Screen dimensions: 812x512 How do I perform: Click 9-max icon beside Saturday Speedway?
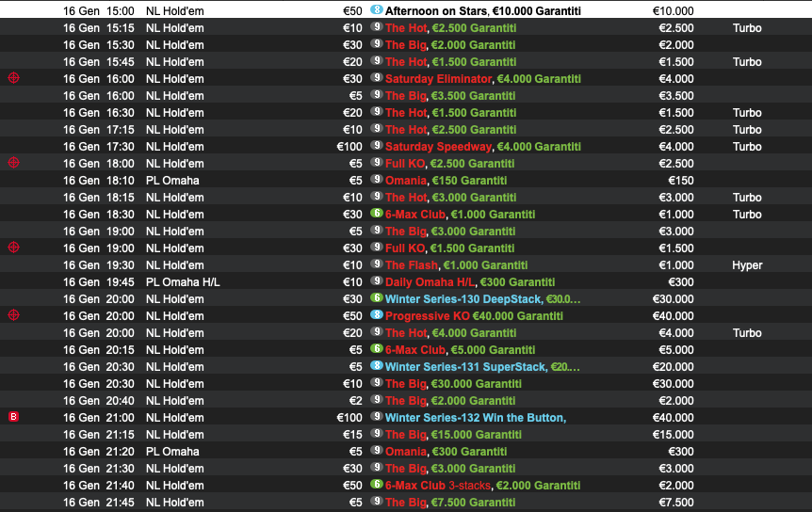[x=377, y=145]
